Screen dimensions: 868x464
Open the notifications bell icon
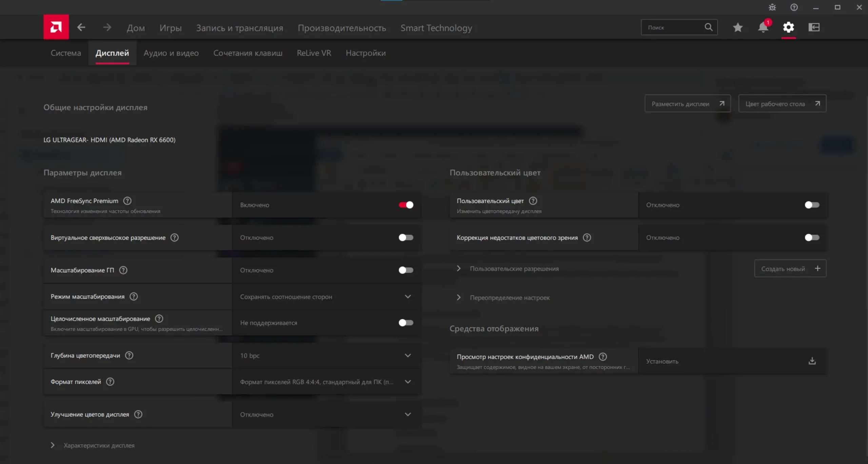pyautogui.click(x=763, y=27)
